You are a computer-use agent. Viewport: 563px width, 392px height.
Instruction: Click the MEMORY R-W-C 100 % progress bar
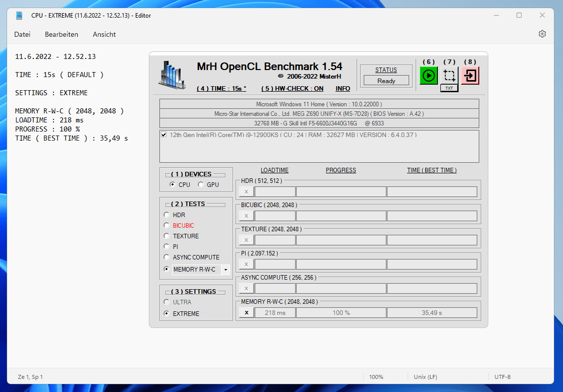click(341, 313)
